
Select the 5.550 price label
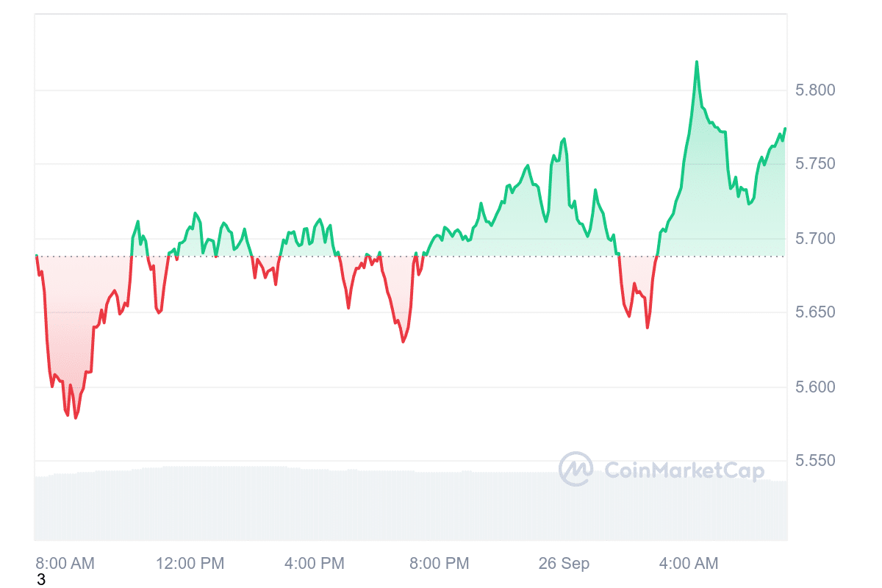[816, 462]
